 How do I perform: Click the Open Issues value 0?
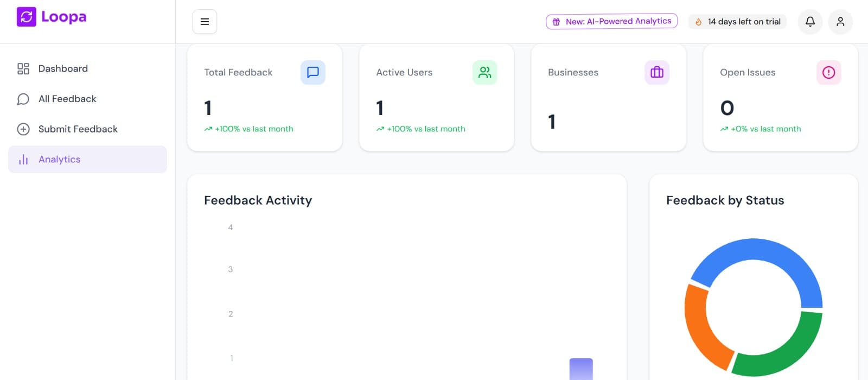[x=727, y=108]
